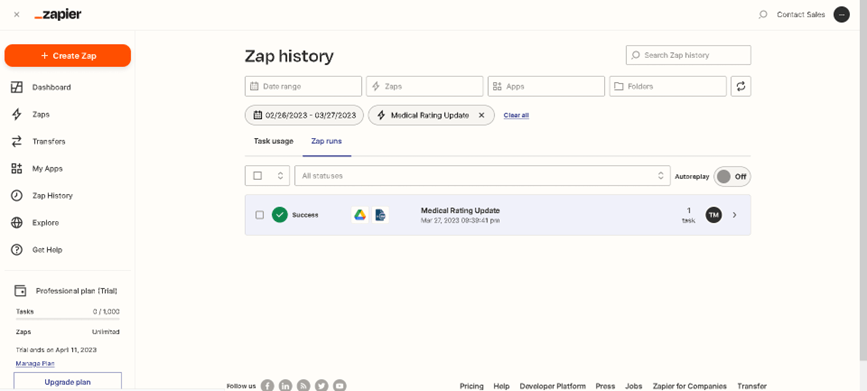Click the Clear all link

[x=516, y=116]
